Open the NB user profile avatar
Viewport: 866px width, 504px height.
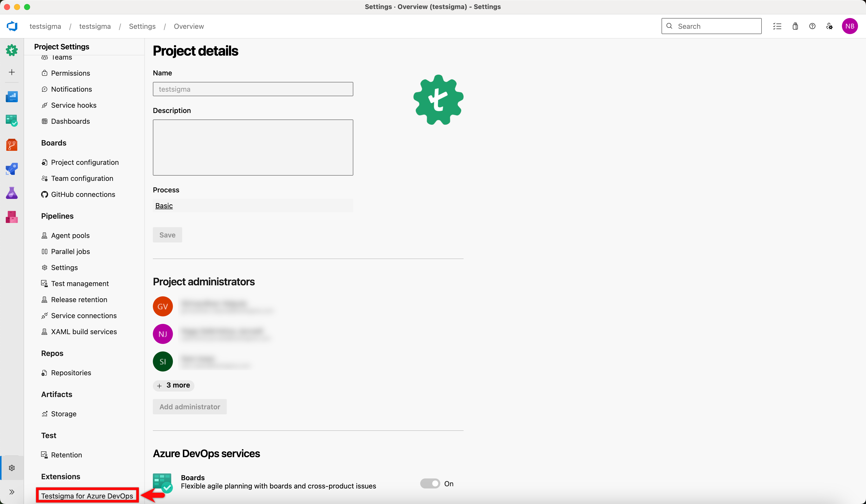tap(850, 26)
